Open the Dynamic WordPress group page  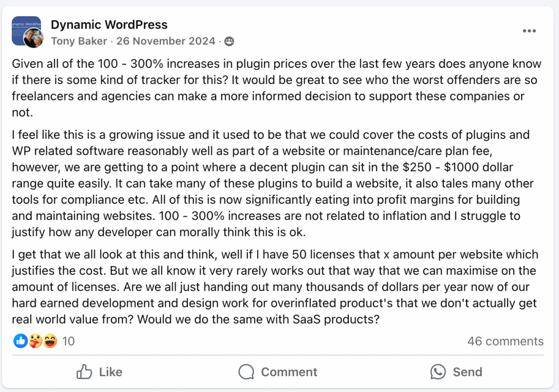point(109,25)
